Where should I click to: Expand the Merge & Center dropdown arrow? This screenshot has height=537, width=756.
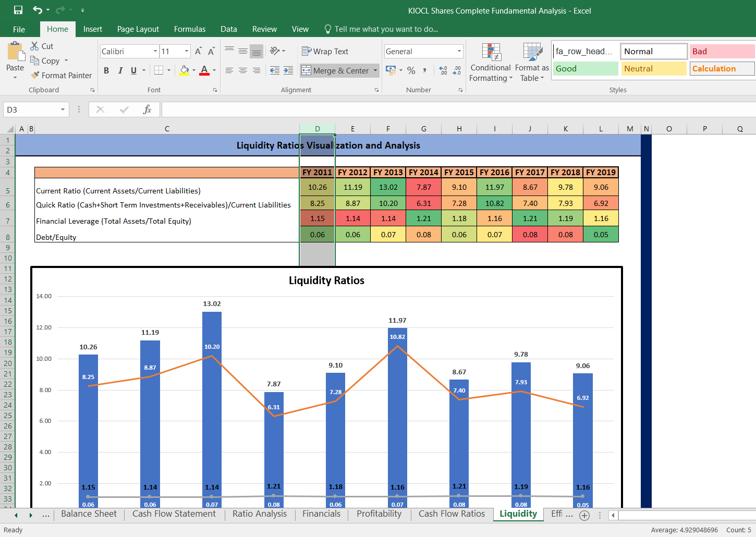point(375,70)
